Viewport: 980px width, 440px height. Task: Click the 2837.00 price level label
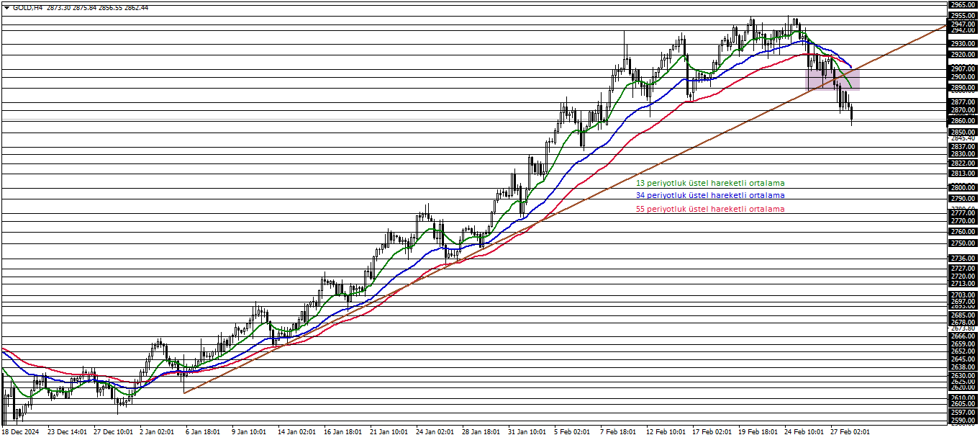(x=962, y=146)
